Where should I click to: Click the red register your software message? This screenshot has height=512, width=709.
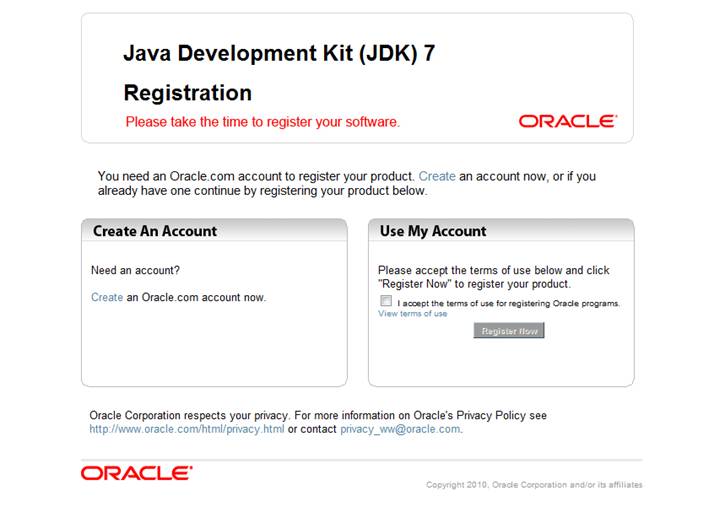click(262, 122)
